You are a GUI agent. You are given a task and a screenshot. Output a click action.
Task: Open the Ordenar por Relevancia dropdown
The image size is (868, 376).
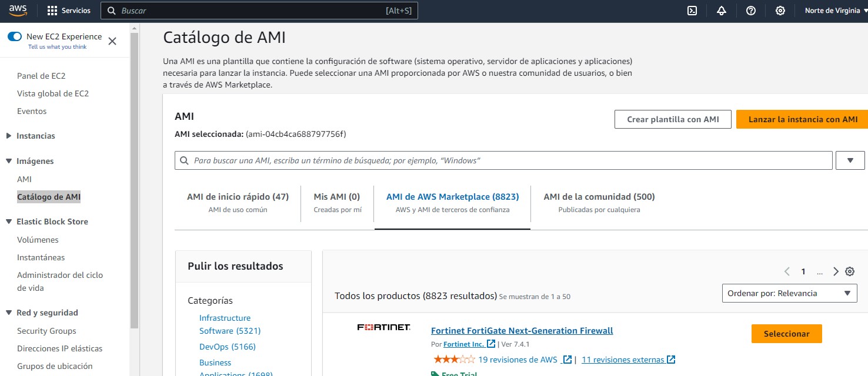coord(790,293)
